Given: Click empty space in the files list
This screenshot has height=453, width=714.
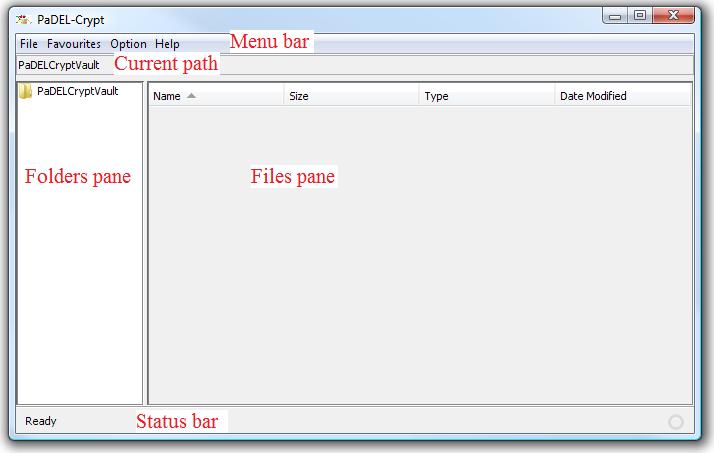Looking at the screenshot, I should (420, 280).
